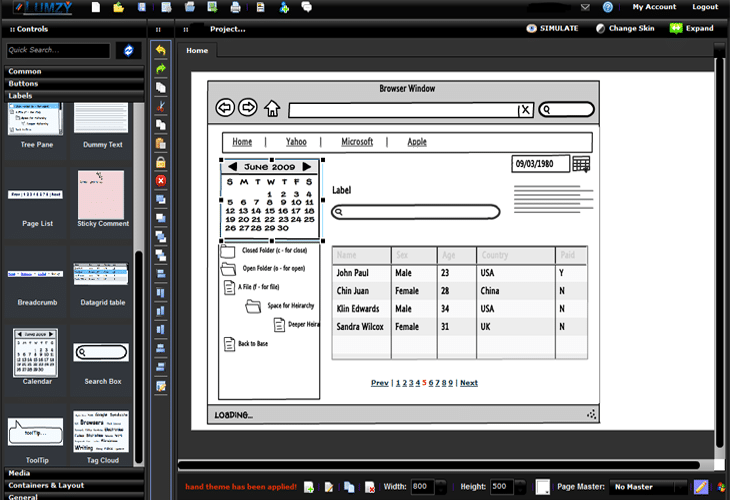Lock selection with the padlock icon
Image resolution: width=730 pixels, height=500 pixels.
click(x=161, y=162)
